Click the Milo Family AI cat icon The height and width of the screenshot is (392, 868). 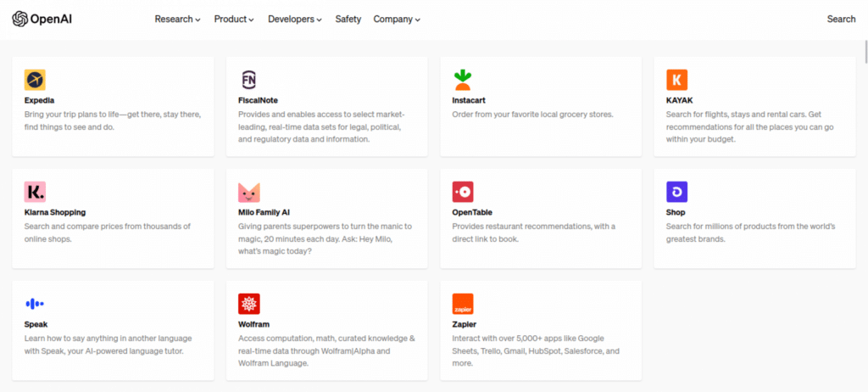click(x=249, y=192)
